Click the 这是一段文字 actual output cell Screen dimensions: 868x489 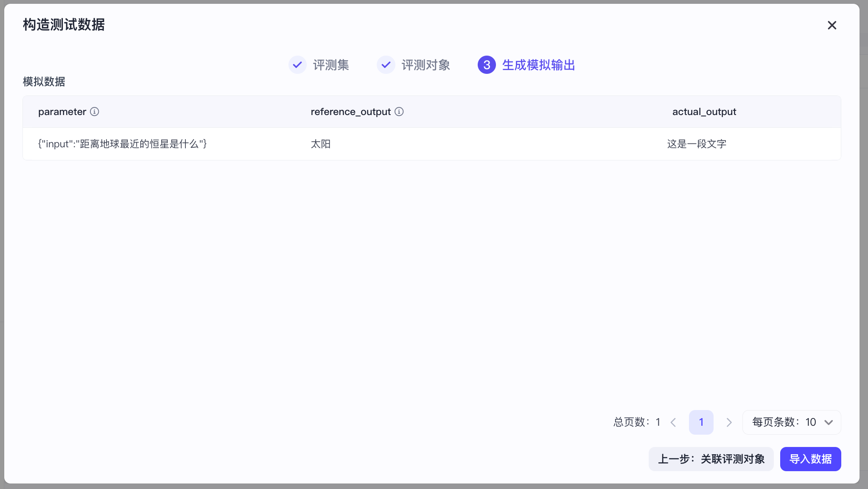click(x=697, y=144)
